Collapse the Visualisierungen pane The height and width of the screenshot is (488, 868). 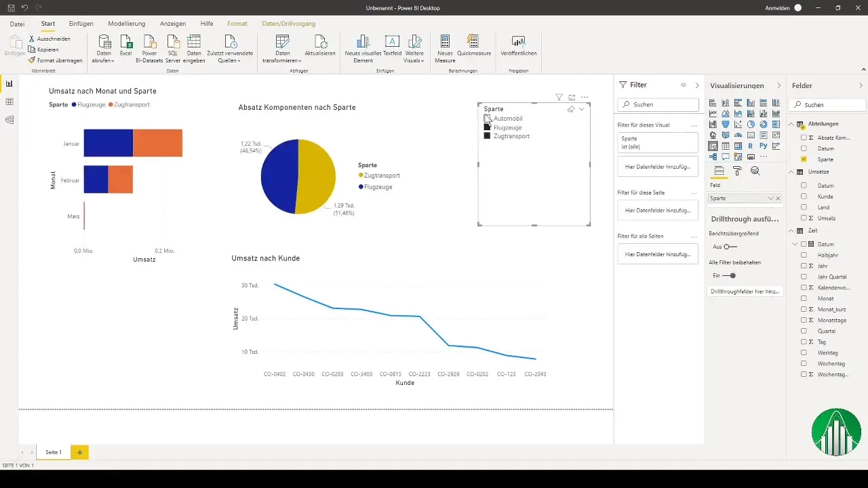(778, 85)
